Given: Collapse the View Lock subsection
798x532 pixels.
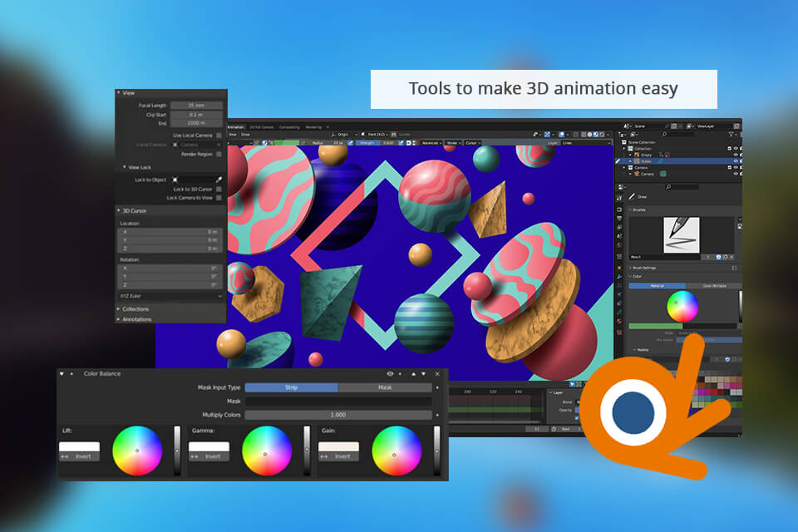Looking at the screenshot, I should [x=124, y=167].
